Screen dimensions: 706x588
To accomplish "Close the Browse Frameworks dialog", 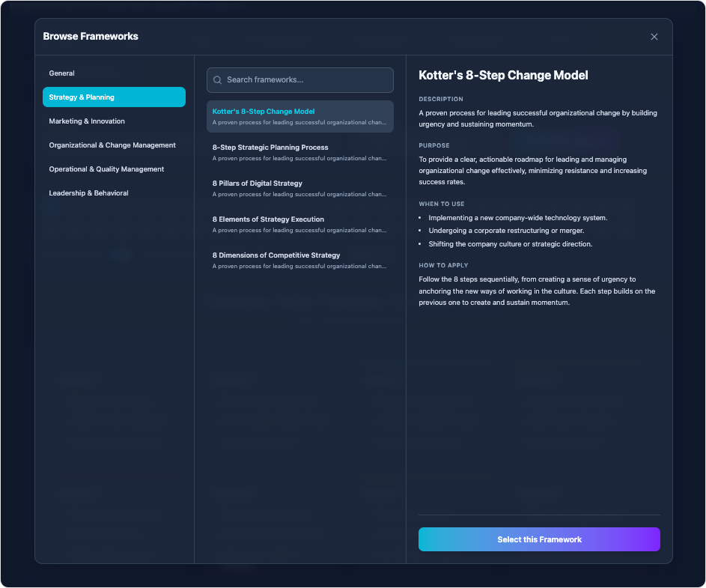I will (654, 37).
